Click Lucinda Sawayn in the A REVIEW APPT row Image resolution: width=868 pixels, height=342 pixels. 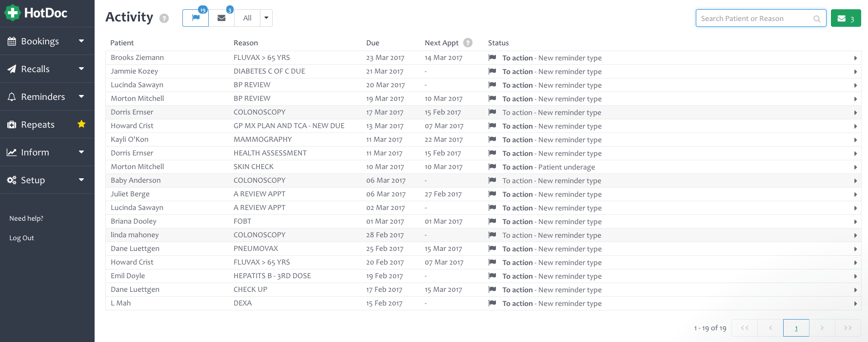click(x=137, y=208)
